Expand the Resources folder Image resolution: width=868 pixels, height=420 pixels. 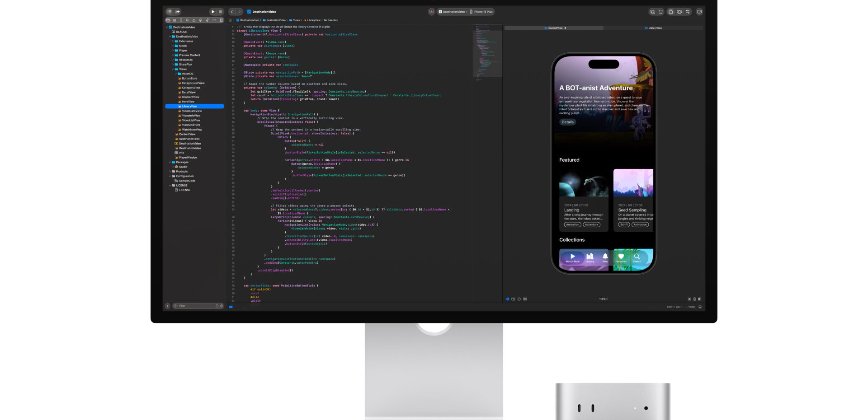[173, 60]
